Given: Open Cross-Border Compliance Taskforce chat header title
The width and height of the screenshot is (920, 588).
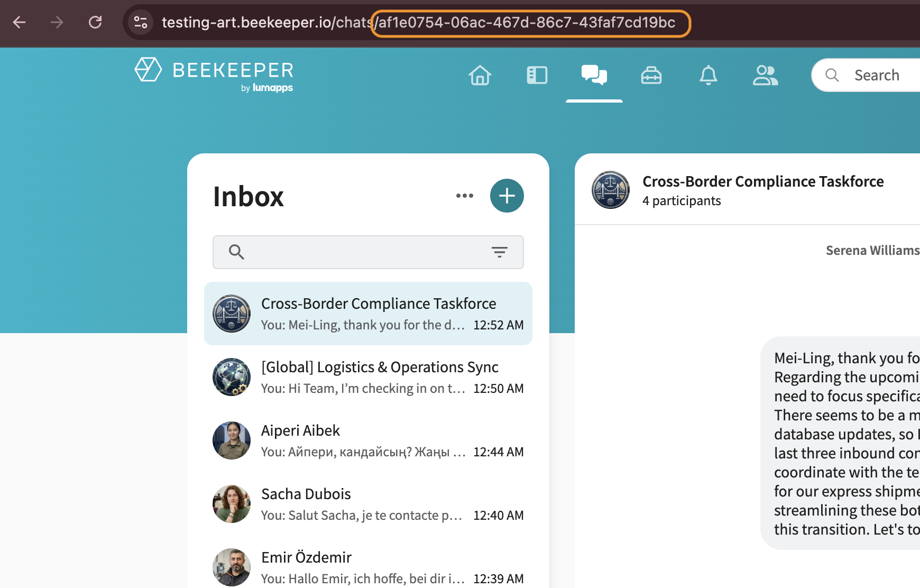Looking at the screenshot, I should pyautogui.click(x=763, y=181).
